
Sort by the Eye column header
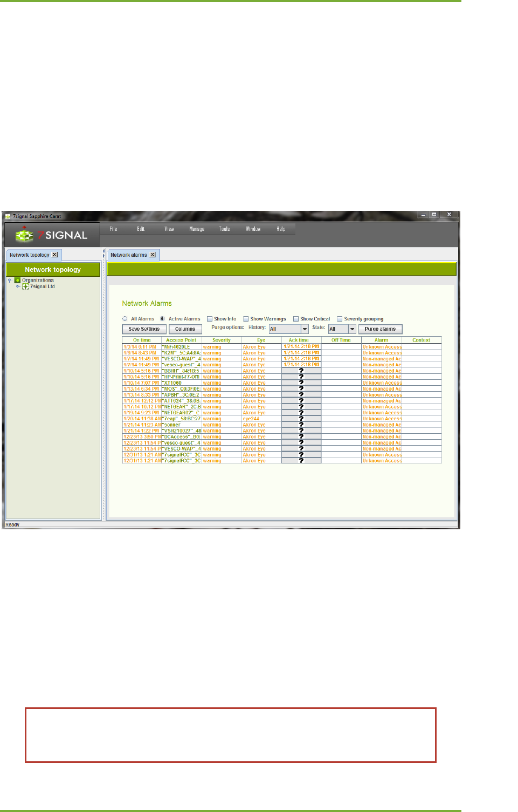pos(261,340)
